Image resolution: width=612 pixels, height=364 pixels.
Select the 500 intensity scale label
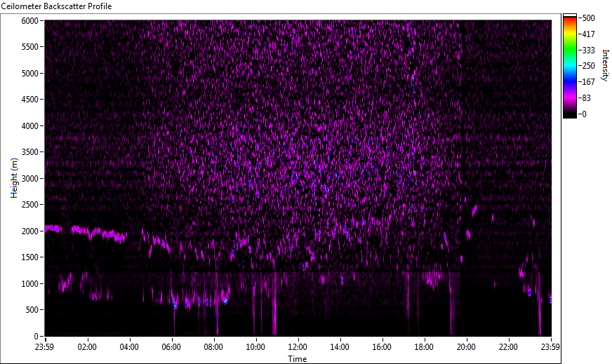588,18
